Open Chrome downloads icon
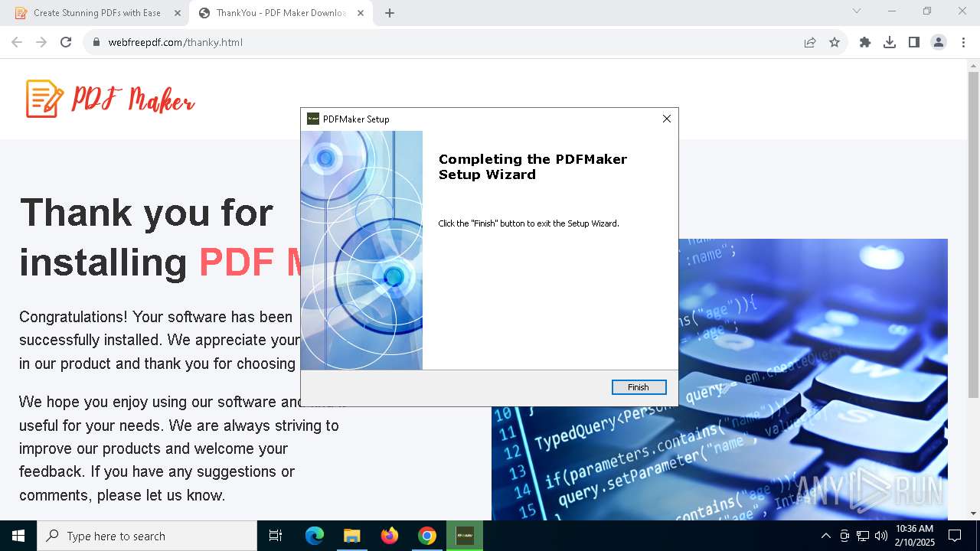 point(890,42)
